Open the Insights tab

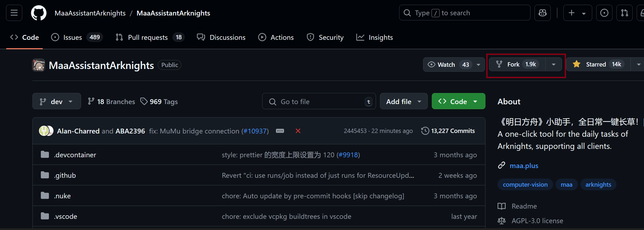pos(375,37)
